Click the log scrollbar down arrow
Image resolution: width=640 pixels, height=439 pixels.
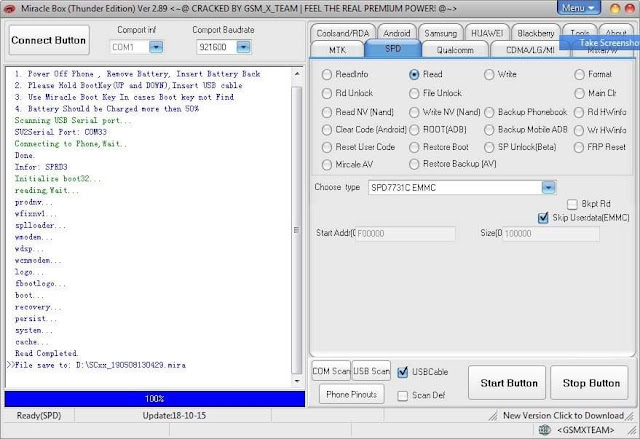[x=297, y=381]
